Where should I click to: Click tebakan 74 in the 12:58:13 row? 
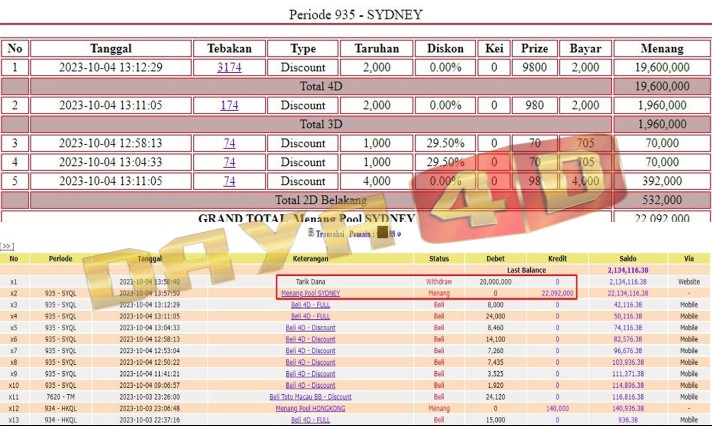tap(229, 143)
